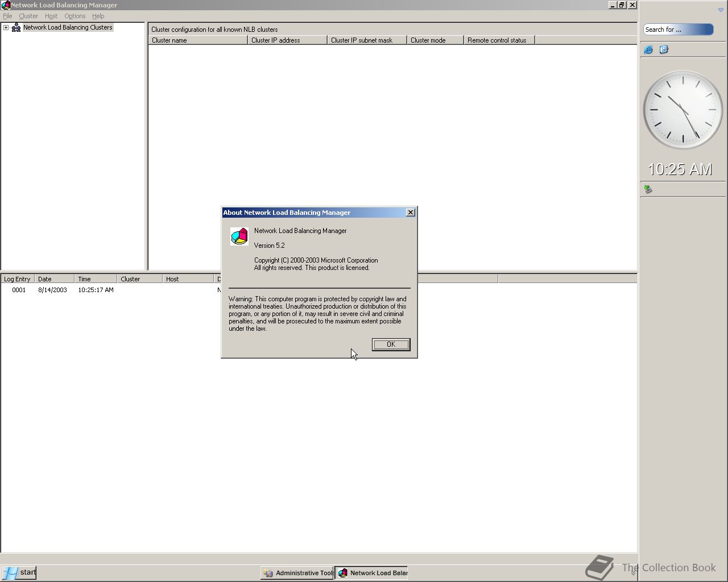
Task: Click the Time column header in log
Action: 96,279
